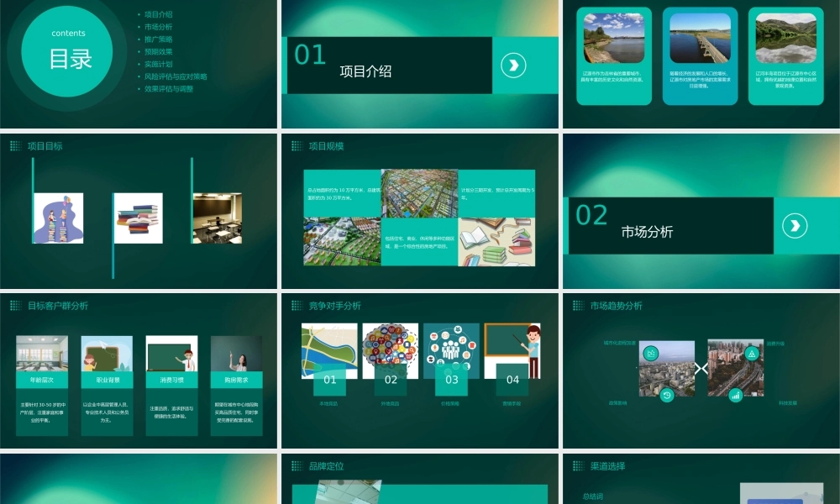Select the stacked books image in 项目目标
Image resolution: width=840 pixels, height=504 pixels.
click(139, 218)
